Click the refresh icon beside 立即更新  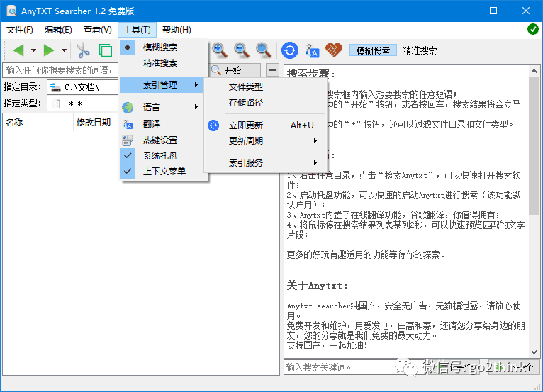[213, 125]
